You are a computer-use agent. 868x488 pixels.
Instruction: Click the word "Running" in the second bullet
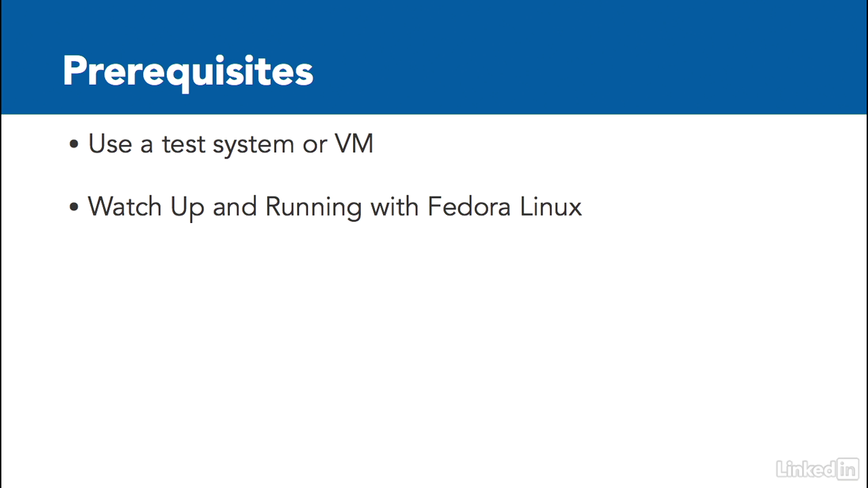pyautogui.click(x=313, y=207)
